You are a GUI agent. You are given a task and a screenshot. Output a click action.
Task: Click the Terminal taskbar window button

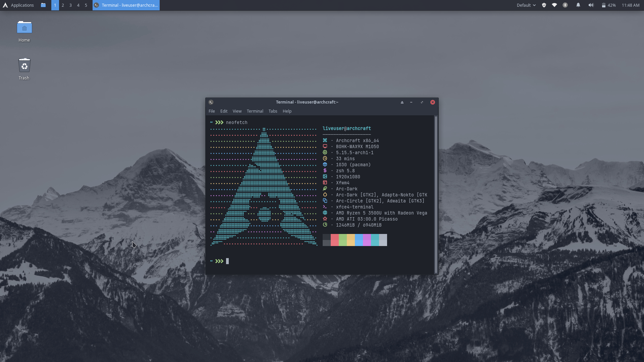click(x=126, y=5)
